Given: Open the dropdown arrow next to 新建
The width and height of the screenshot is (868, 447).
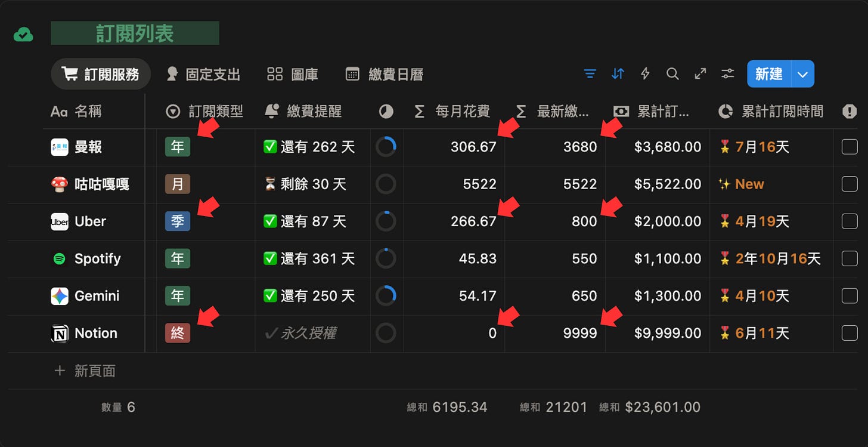Looking at the screenshot, I should tap(802, 74).
